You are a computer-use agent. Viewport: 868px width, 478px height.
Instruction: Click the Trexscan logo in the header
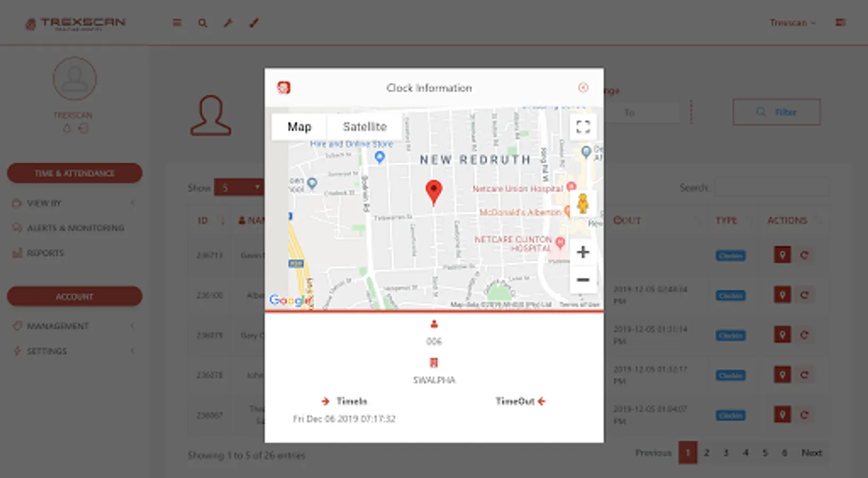(x=75, y=23)
